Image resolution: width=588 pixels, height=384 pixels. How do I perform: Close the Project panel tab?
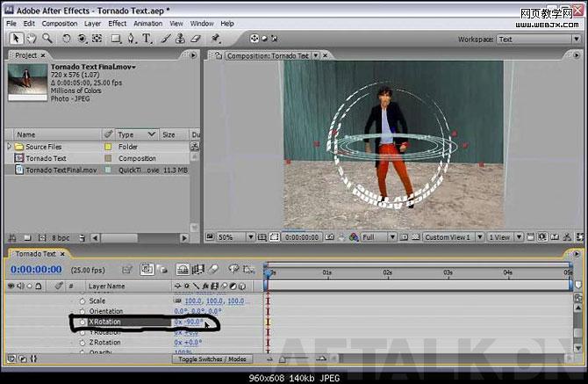tap(43, 55)
